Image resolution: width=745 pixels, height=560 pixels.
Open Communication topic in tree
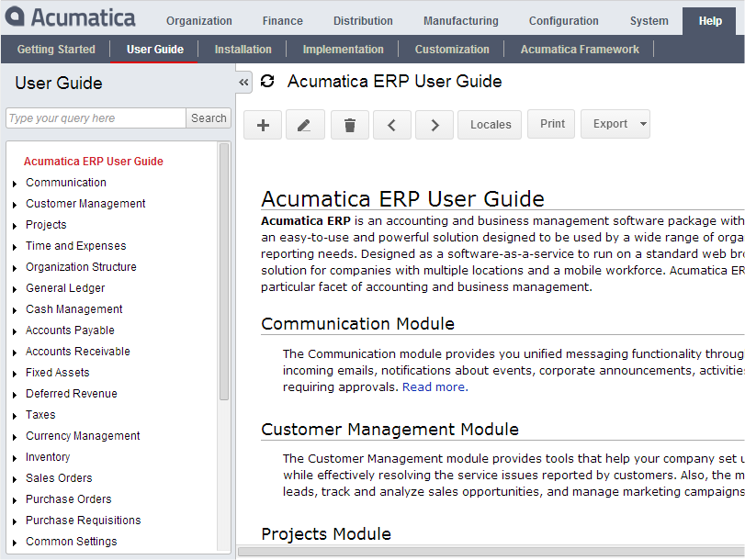66,183
